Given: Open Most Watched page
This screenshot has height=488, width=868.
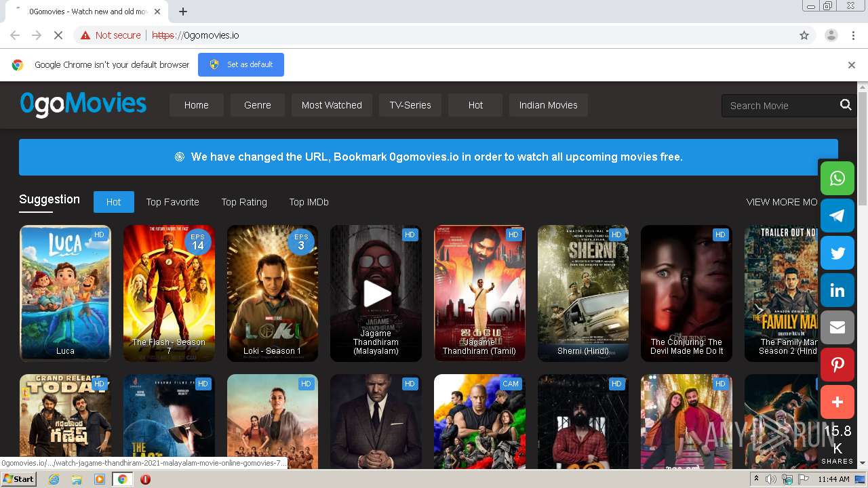Looking at the screenshot, I should tap(332, 105).
